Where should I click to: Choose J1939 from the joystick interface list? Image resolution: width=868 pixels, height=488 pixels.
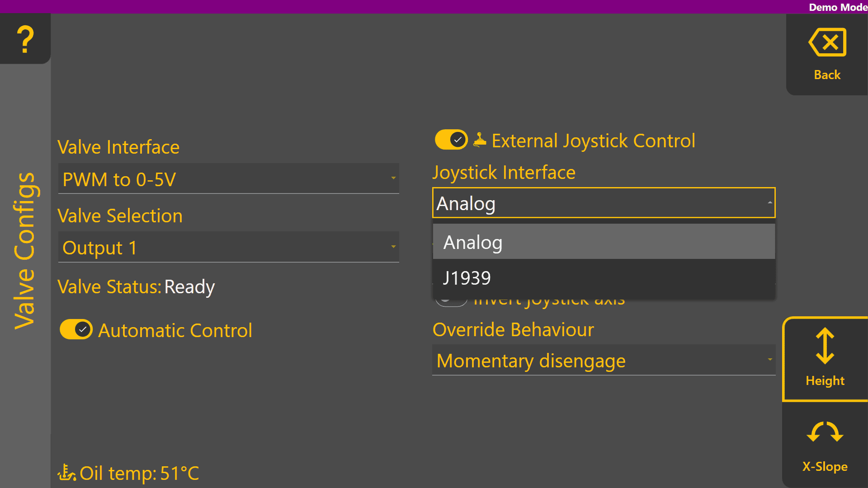[x=604, y=277]
